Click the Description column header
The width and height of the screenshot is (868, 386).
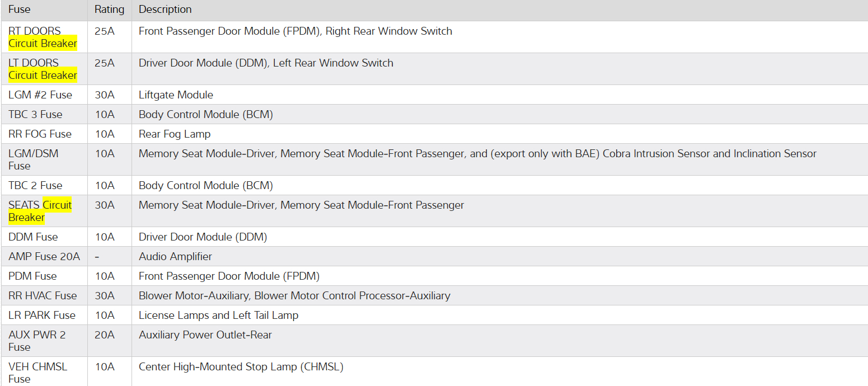pos(165,10)
